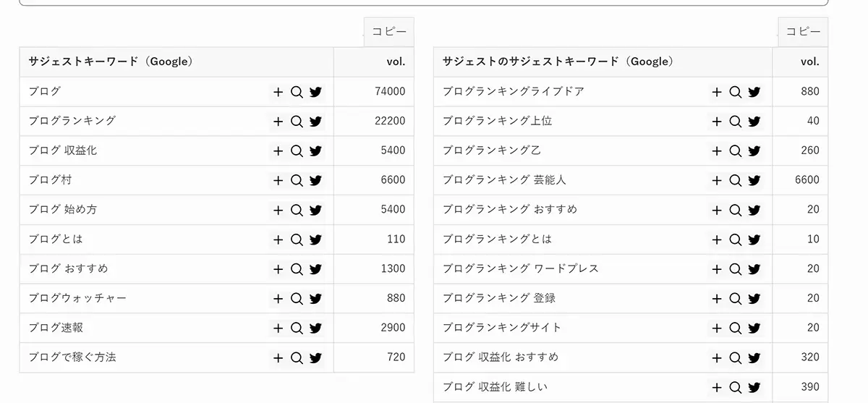Viewport: 868px width, 403px height.
Task: Click plus icon for ブログ 収益化 難しい
Action: [x=717, y=388]
